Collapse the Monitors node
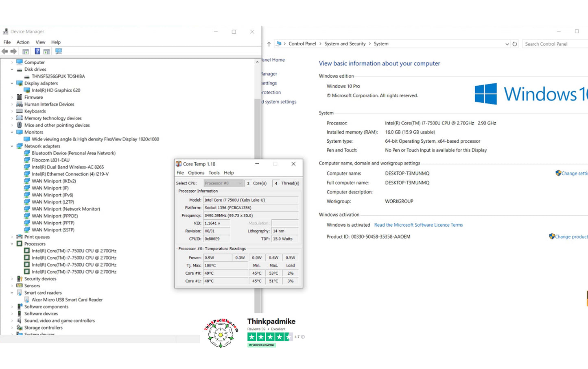588x369 pixels. 12,132
